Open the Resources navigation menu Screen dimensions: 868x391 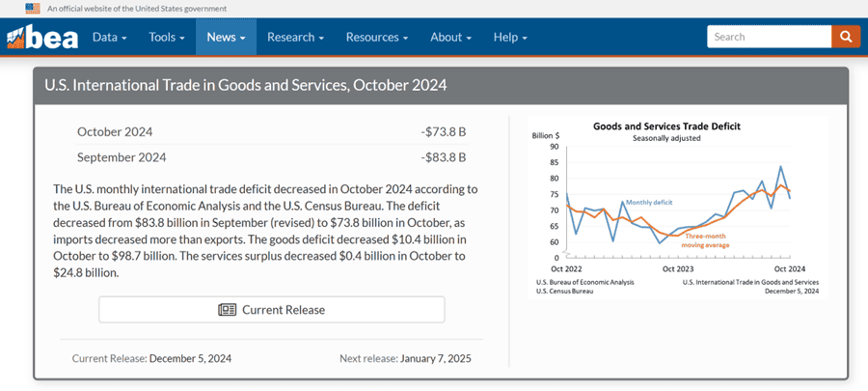[x=377, y=37]
